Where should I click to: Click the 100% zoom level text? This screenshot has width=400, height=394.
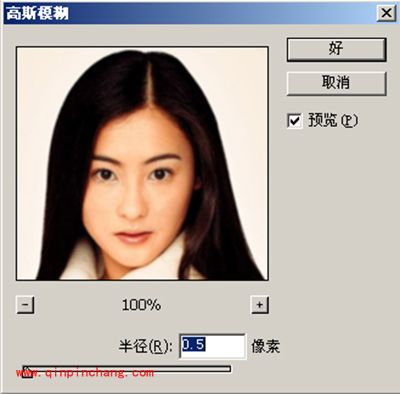click(141, 305)
